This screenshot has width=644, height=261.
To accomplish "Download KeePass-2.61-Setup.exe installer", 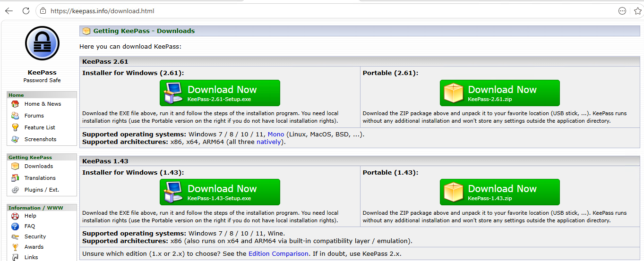I will pos(220,93).
